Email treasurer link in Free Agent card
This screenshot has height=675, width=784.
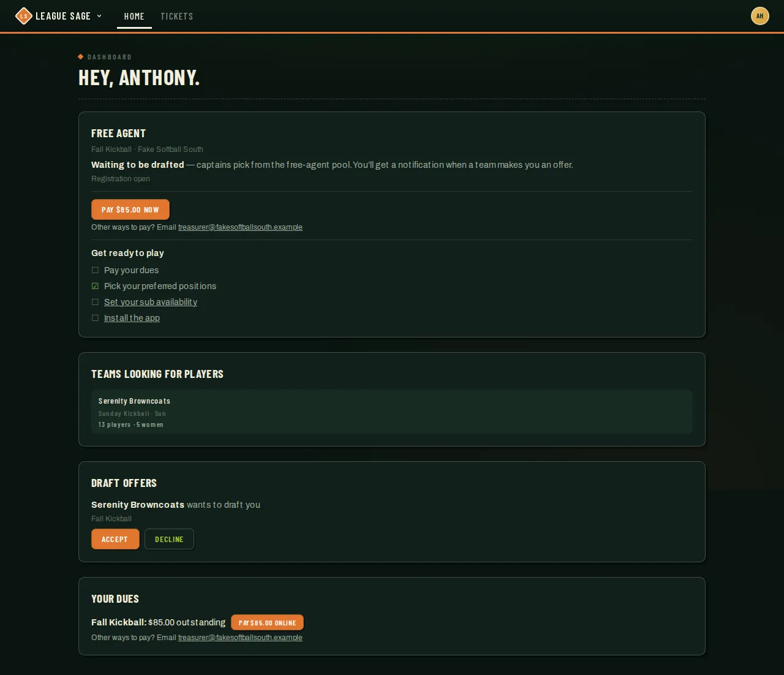(240, 227)
